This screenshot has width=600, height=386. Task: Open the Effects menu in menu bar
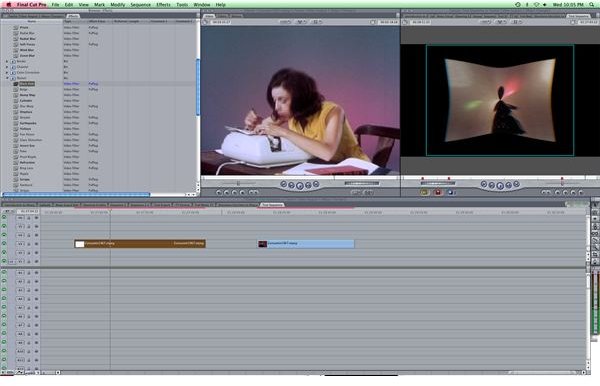[x=163, y=5]
